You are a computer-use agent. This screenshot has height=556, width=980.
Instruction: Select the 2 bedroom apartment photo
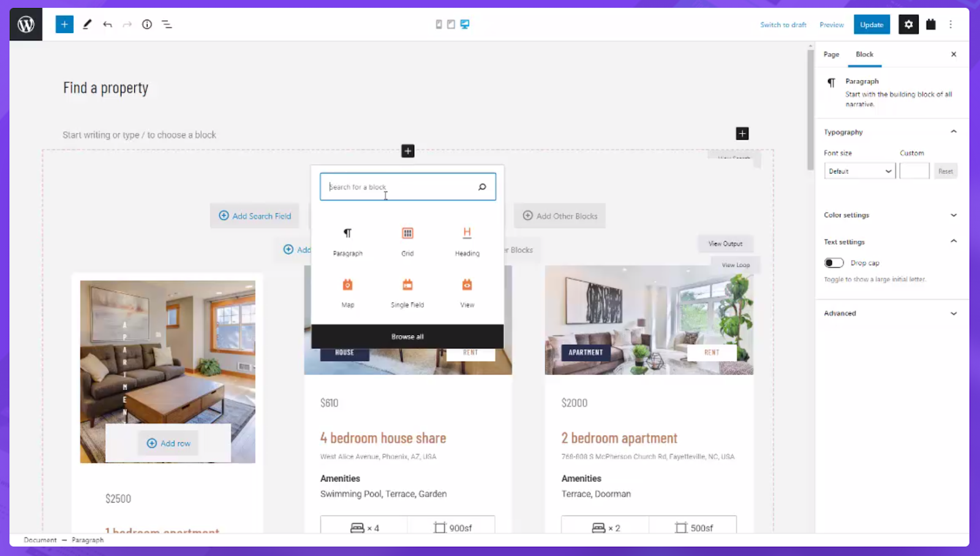(649, 320)
